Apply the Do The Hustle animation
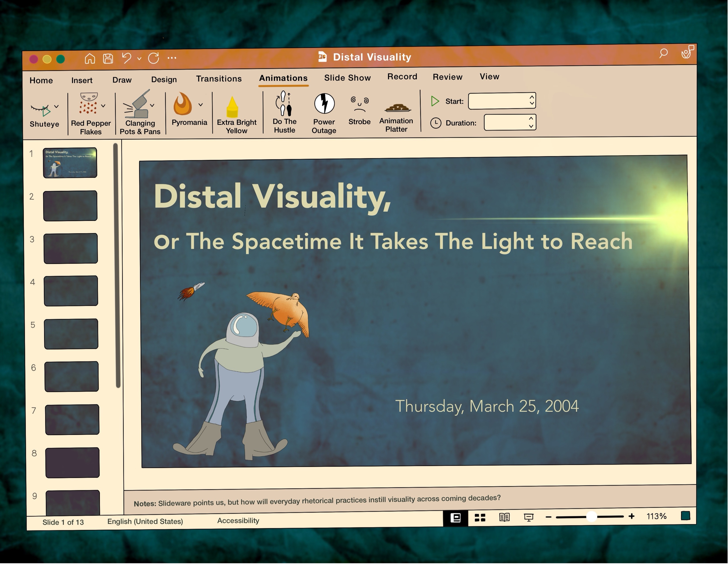This screenshot has height=565, width=728. (284, 112)
